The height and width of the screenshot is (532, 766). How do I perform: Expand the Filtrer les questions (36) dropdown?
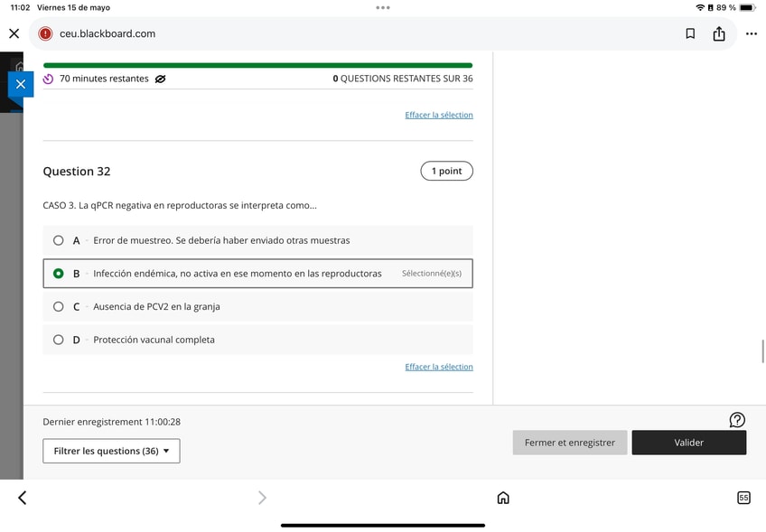(111, 451)
